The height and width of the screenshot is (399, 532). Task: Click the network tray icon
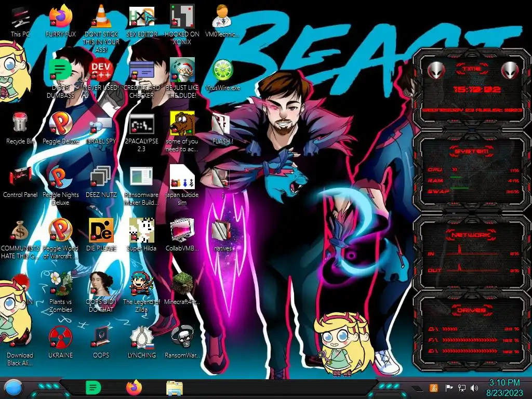coord(462,388)
